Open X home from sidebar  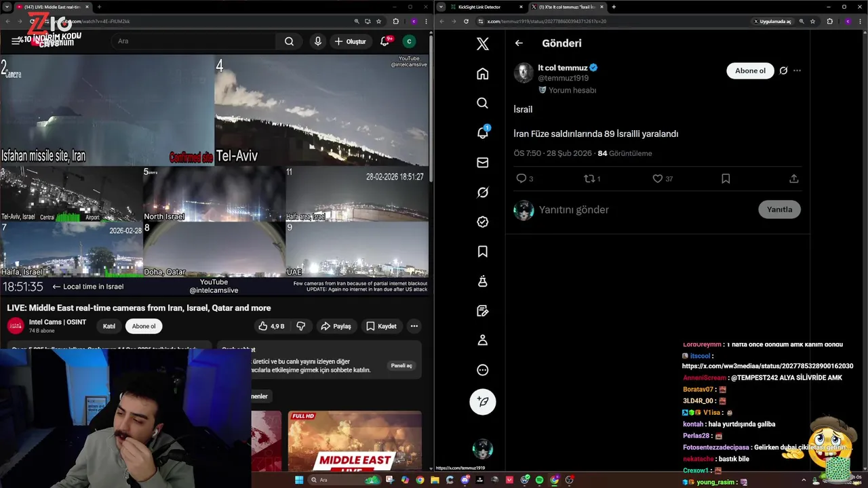(482, 73)
